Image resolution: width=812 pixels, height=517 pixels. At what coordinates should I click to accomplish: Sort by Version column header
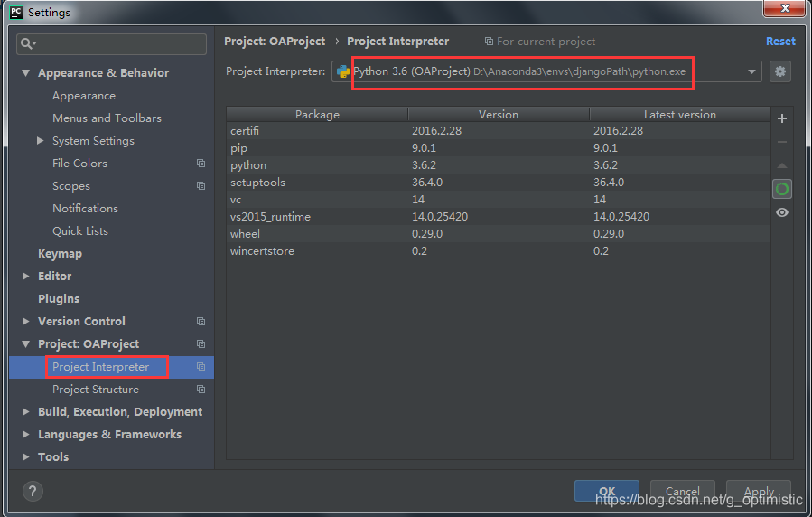(x=499, y=115)
